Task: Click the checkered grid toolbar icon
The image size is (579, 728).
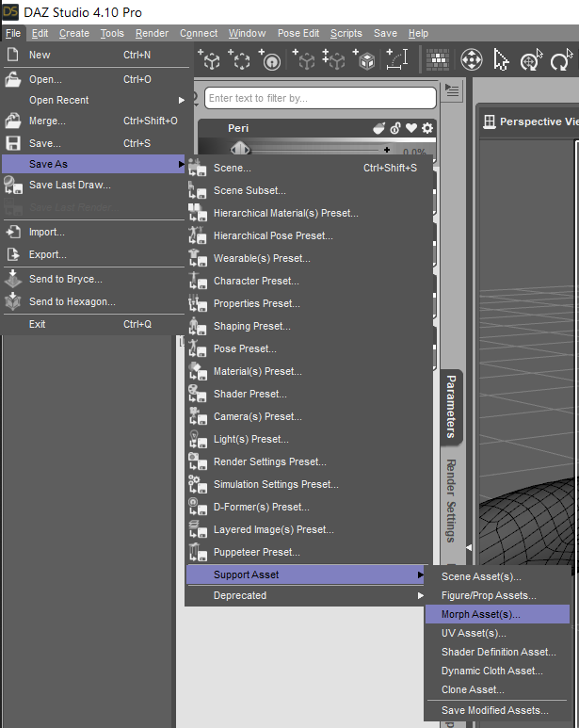Action: pos(438,60)
